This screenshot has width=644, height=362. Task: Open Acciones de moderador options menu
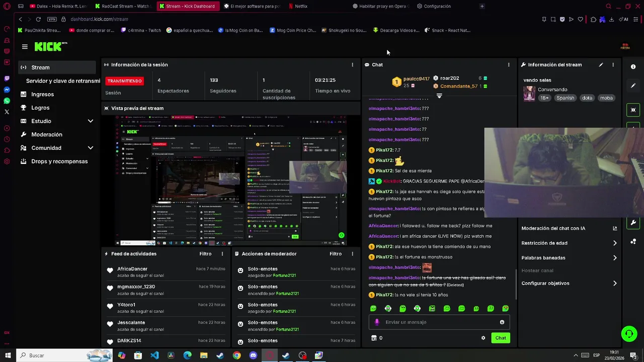(352, 254)
